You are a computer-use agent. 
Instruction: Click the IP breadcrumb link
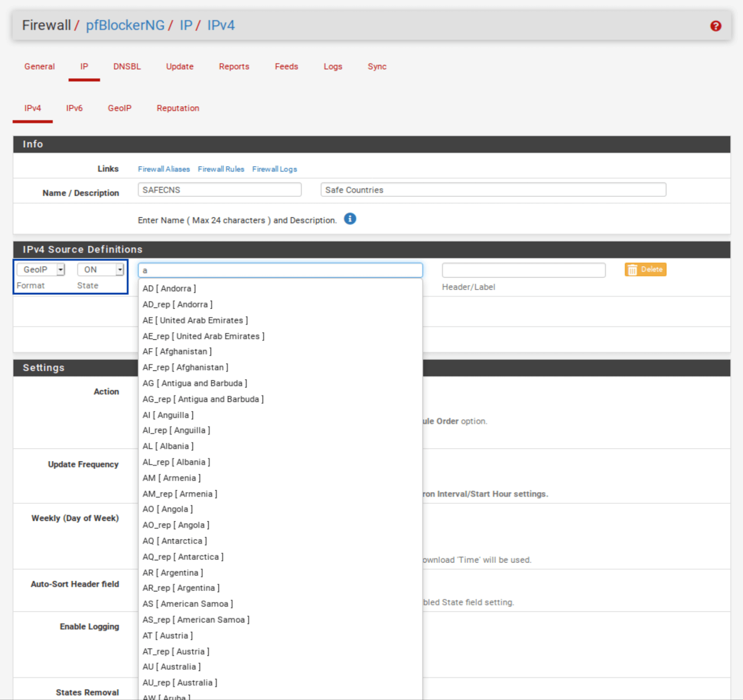[x=186, y=25]
